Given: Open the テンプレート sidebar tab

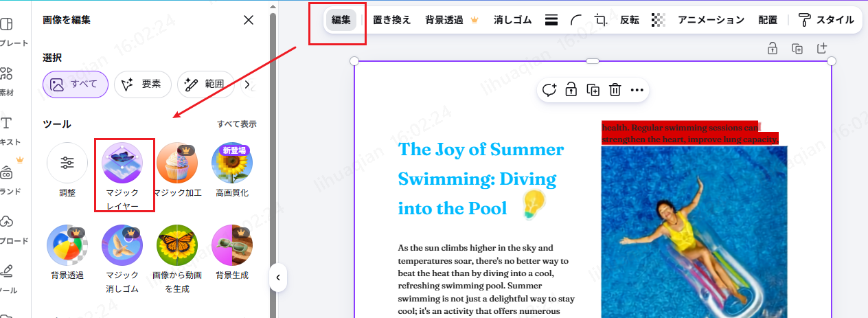Looking at the screenshot, I should point(10,32).
